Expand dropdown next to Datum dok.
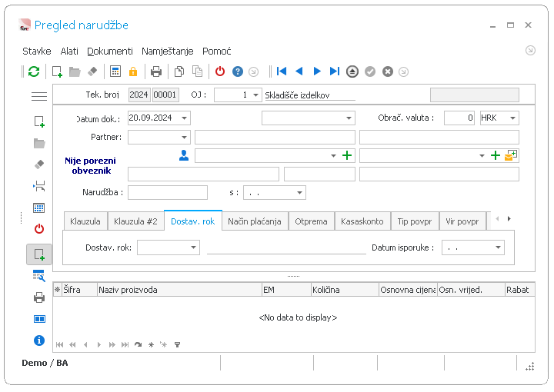This screenshot has width=554, height=392. pos(349,118)
